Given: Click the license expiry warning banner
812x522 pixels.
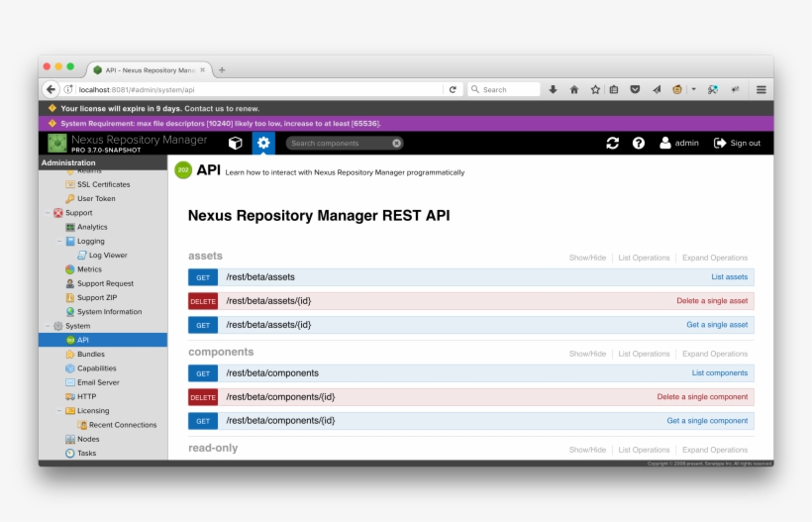Looking at the screenshot, I should pos(406,108).
